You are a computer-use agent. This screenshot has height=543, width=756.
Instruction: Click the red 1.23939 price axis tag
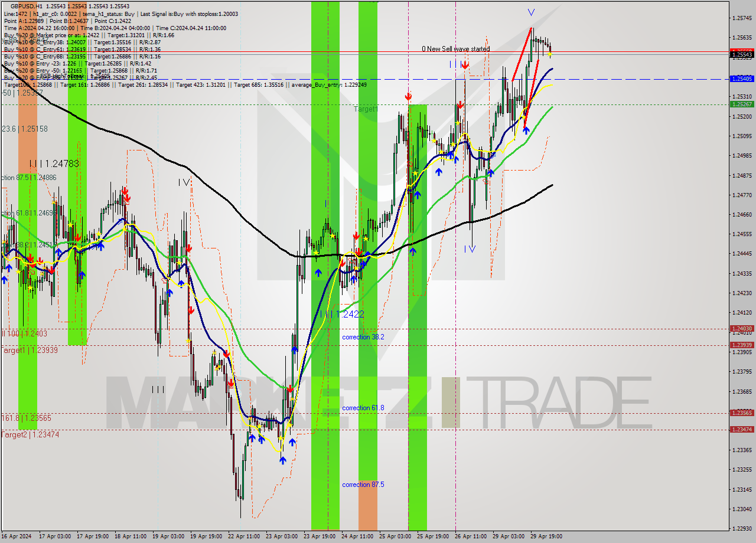(742, 345)
